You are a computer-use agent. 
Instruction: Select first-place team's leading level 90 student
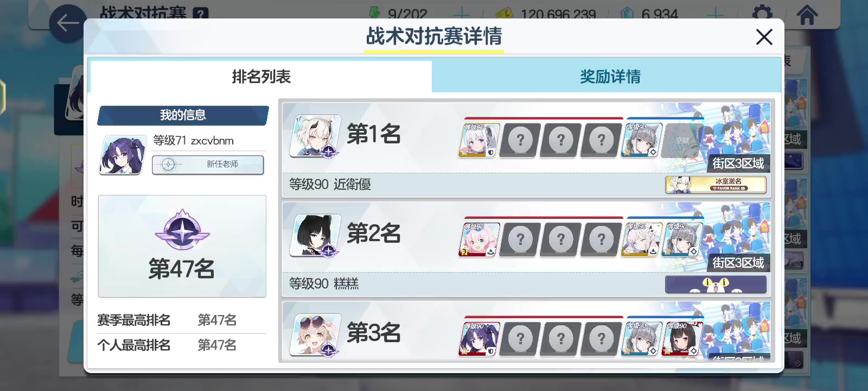480,140
